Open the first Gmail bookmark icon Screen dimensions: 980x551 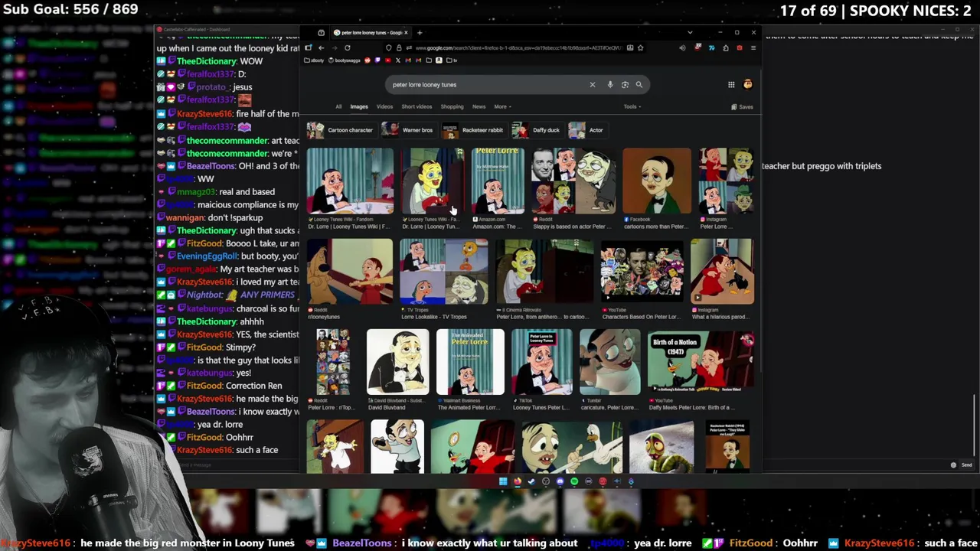point(408,60)
